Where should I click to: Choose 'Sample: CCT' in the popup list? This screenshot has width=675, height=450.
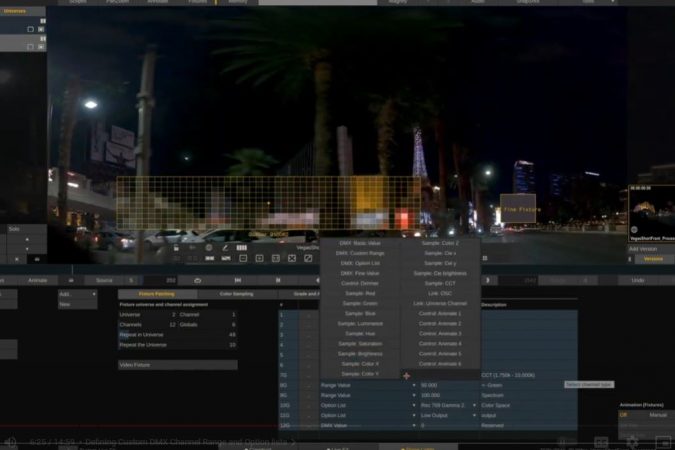440,283
